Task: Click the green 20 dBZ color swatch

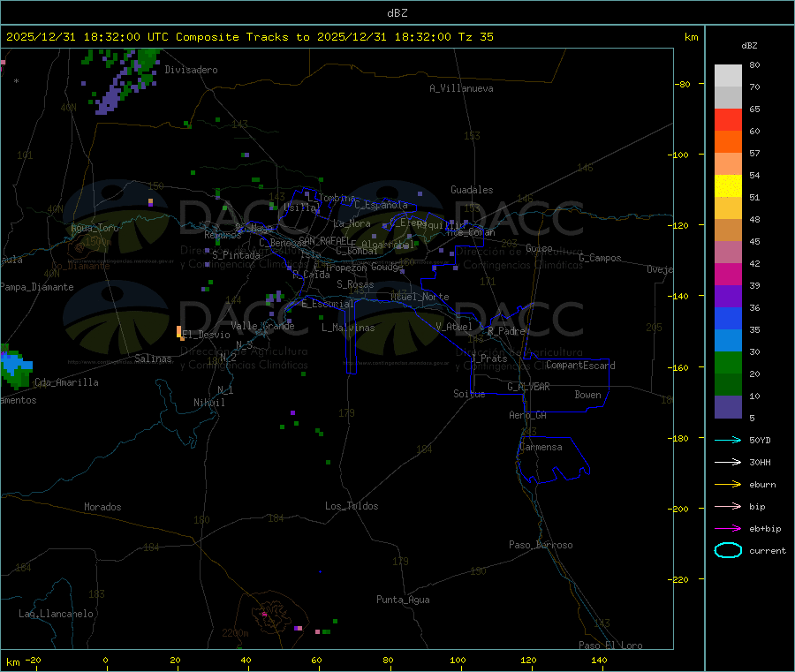Action: [x=728, y=362]
